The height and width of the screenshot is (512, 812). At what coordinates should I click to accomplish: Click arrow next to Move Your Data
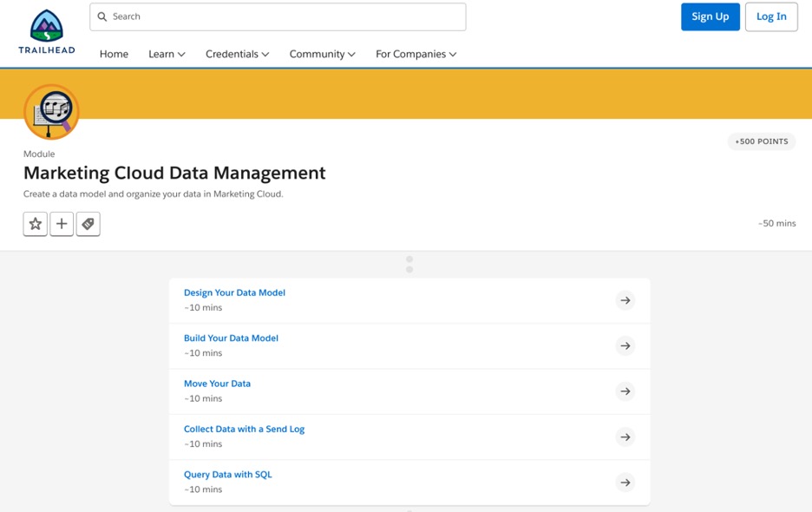click(625, 391)
